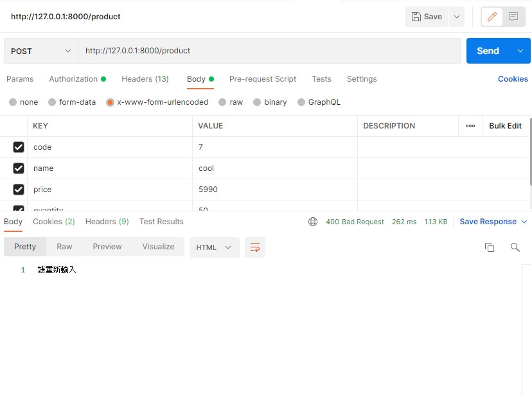This screenshot has height=399, width=532.
Task: Click the edit pencil icon
Action: [492, 17]
